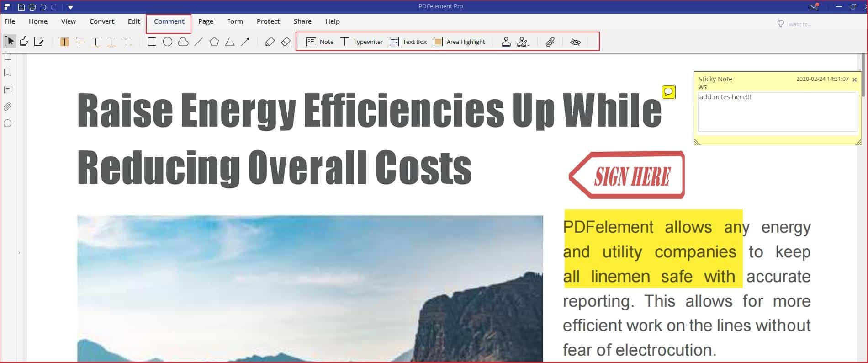Screen dimensions: 868x363
Task: Select the Squiggly underline tool
Action: pos(111,42)
